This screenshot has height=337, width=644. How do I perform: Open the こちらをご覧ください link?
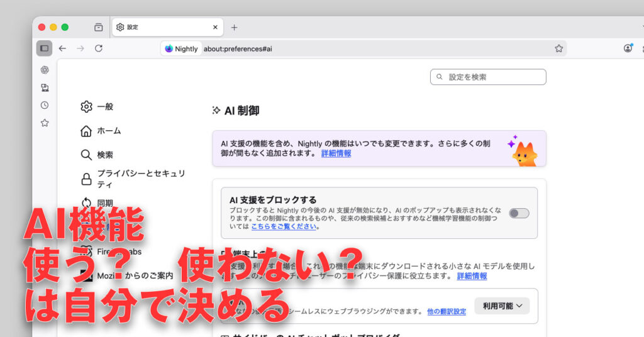284,226
